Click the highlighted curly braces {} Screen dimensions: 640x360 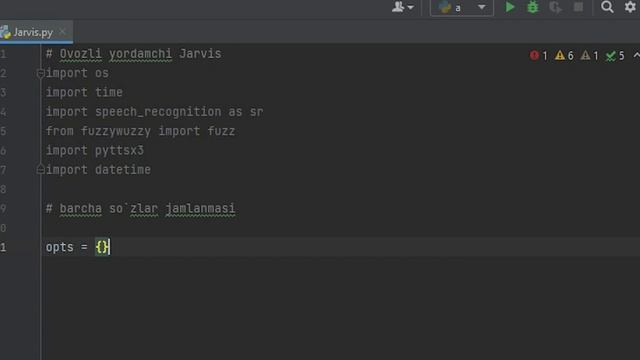point(102,247)
